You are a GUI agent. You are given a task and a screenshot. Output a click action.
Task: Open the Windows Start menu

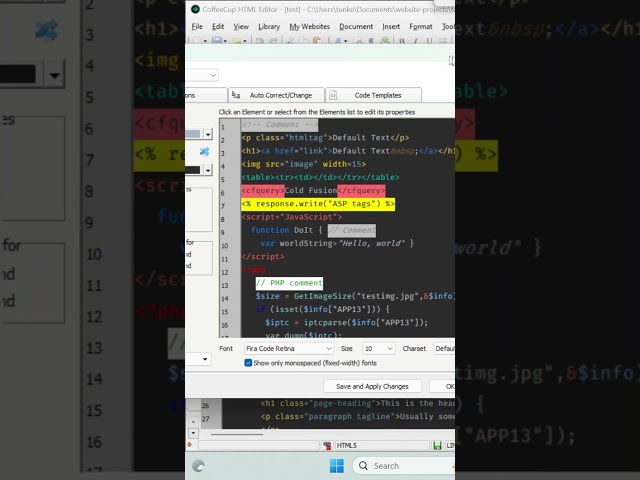tap(337, 466)
